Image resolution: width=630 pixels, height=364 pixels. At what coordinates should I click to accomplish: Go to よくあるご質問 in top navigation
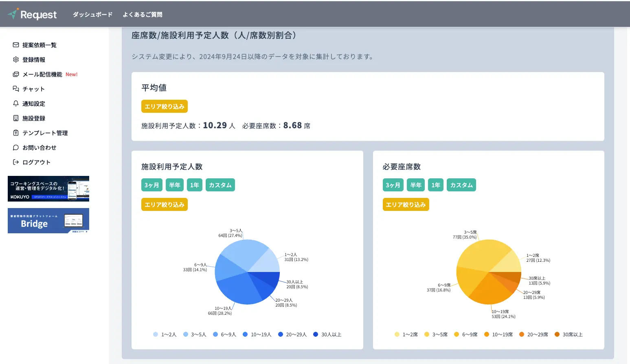(143, 15)
